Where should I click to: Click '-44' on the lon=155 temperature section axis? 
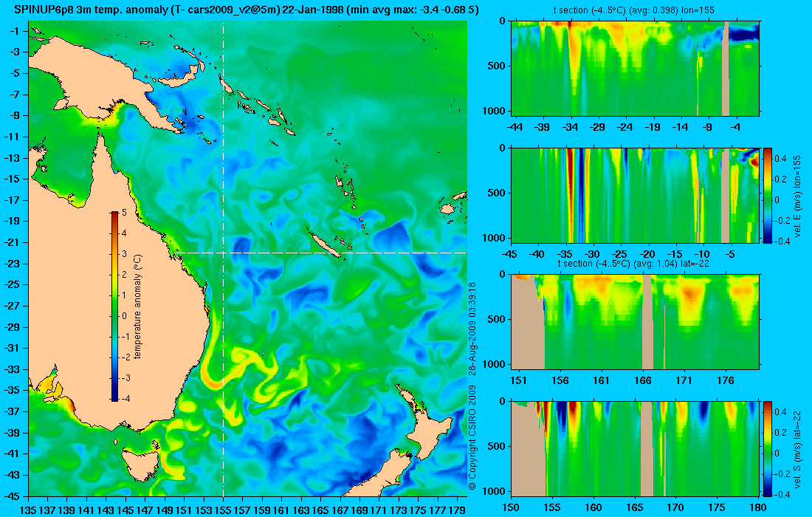[515, 127]
